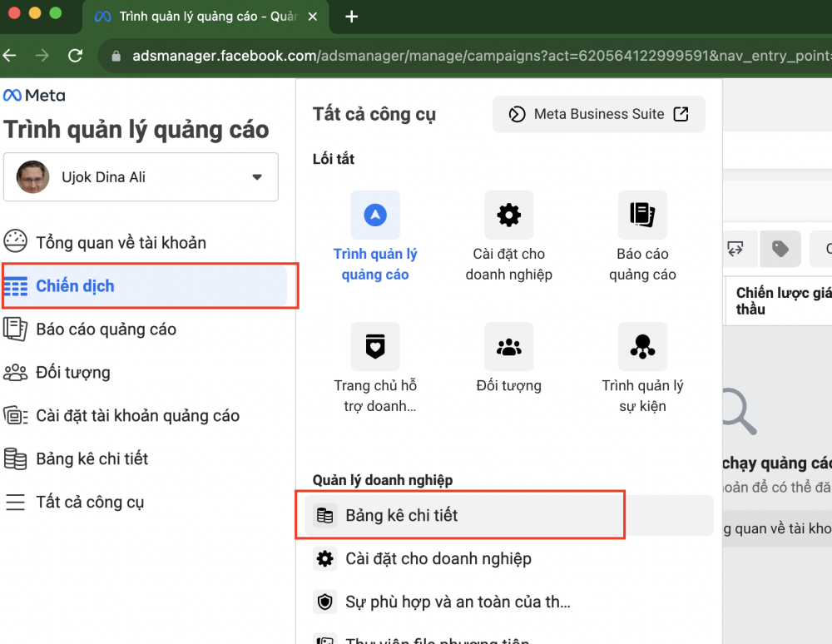
Task: Select Trình quản lý quảng cáo shortcut icon
Action: coord(375,215)
